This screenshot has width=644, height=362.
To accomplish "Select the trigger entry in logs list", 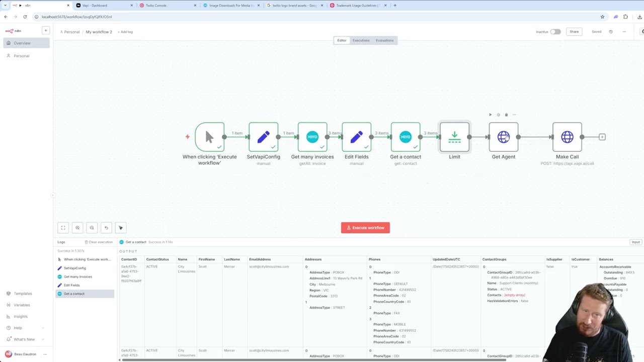I will pyautogui.click(x=85, y=259).
